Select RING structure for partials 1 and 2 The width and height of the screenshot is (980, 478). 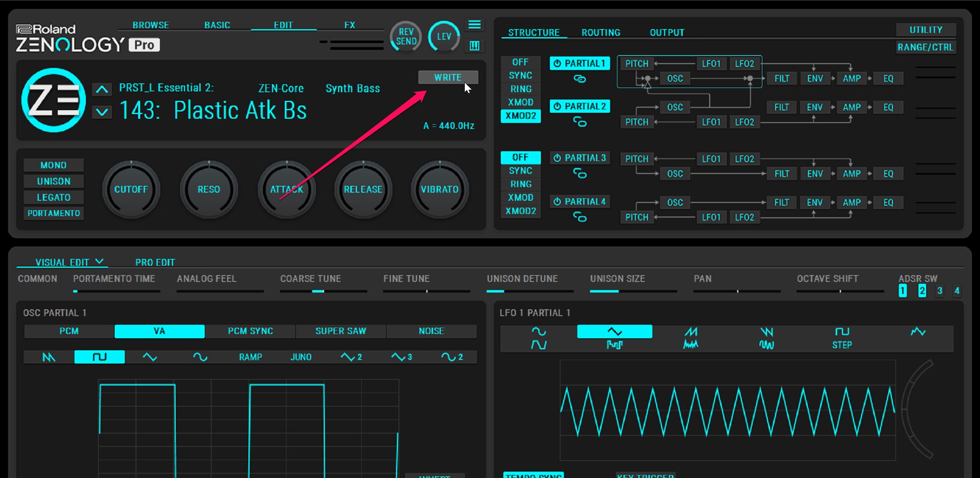pos(520,89)
